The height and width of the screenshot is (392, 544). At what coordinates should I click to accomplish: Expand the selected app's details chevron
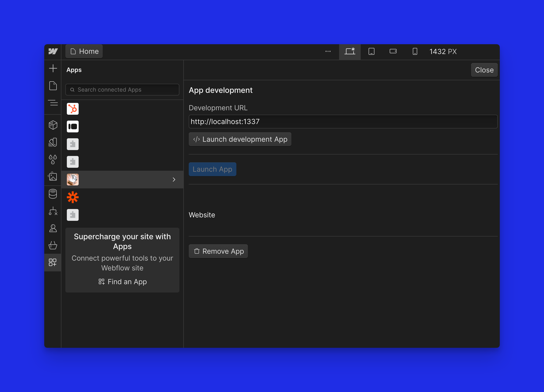pos(174,180)
